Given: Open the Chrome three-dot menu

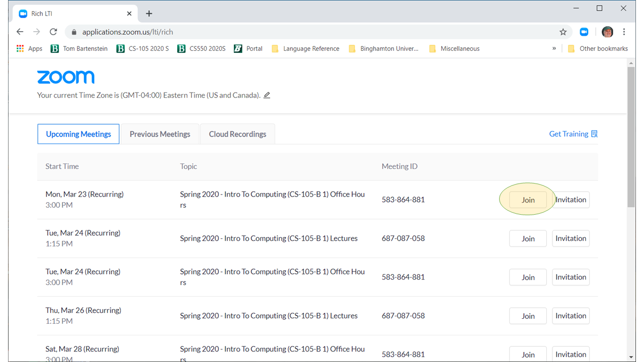Looking at the screenshot, I should (x=624, y=32).
